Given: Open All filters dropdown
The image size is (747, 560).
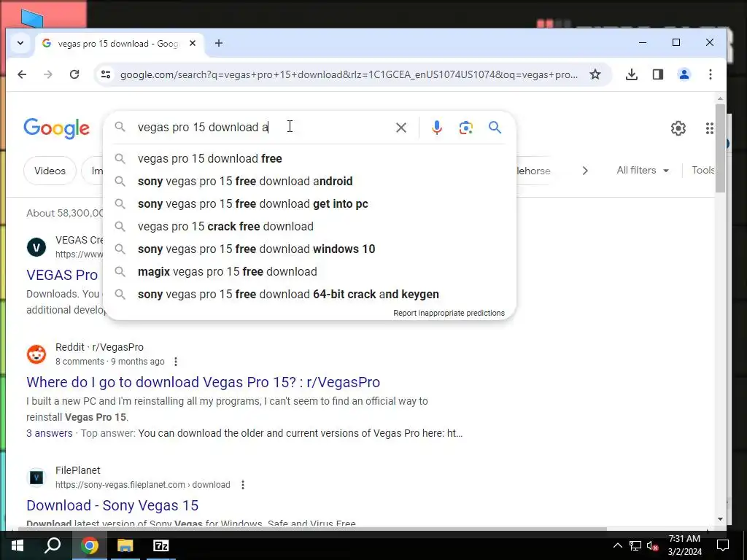Looking at the screenshot, I should pos(643,171).
